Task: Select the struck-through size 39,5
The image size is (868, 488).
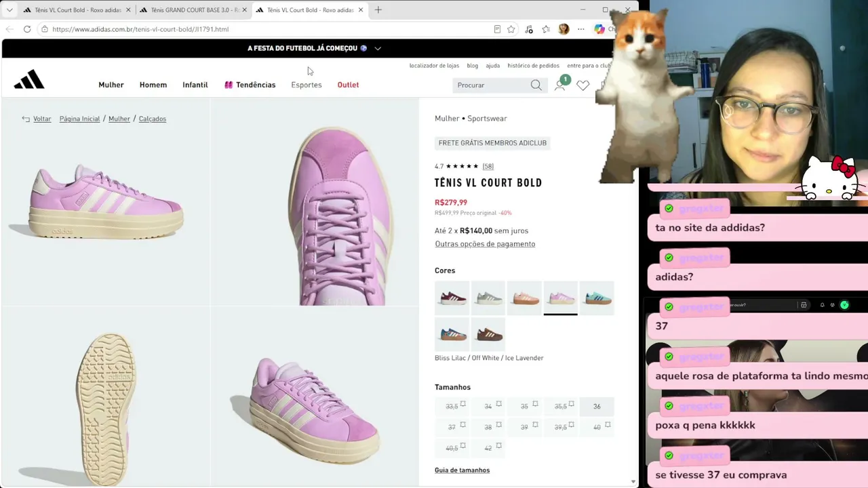Action: 561,428
